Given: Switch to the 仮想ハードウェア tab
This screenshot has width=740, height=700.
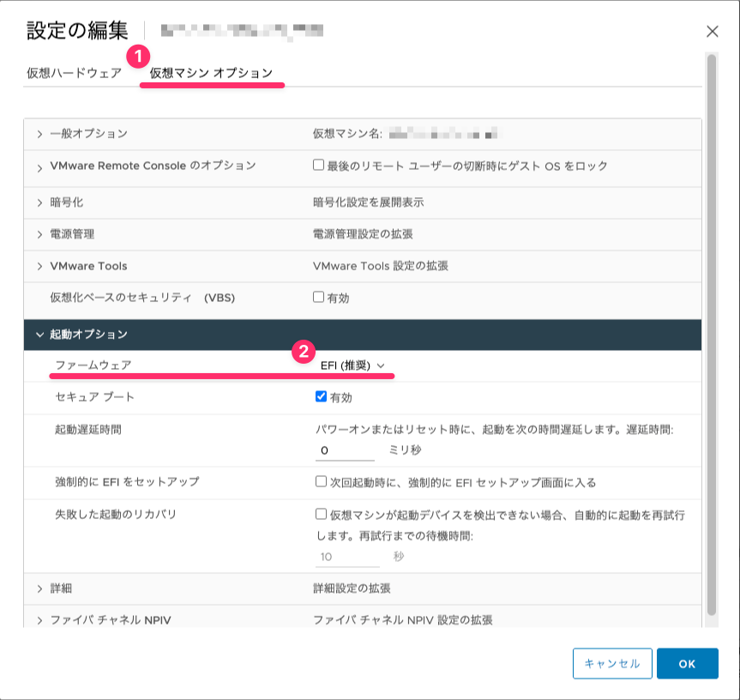Looking at the screenshot, I should tap(74, 73).
